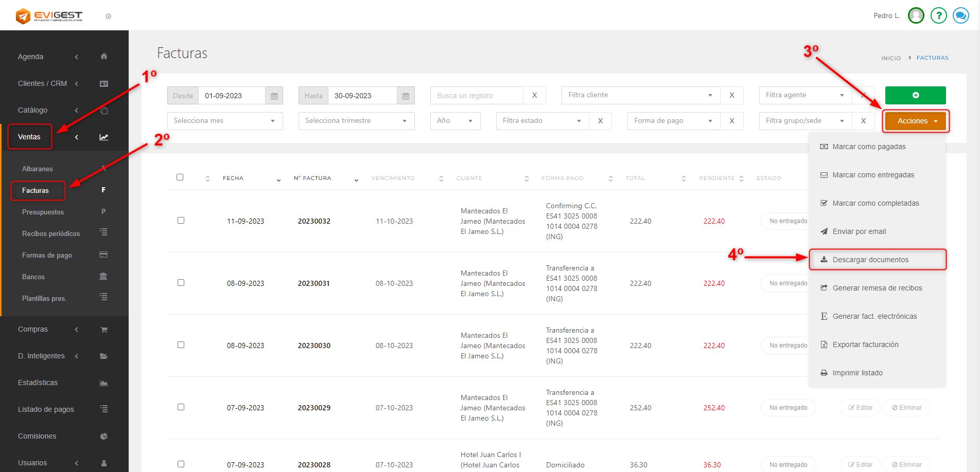Click the Busca un registro search input

[477, 96]
